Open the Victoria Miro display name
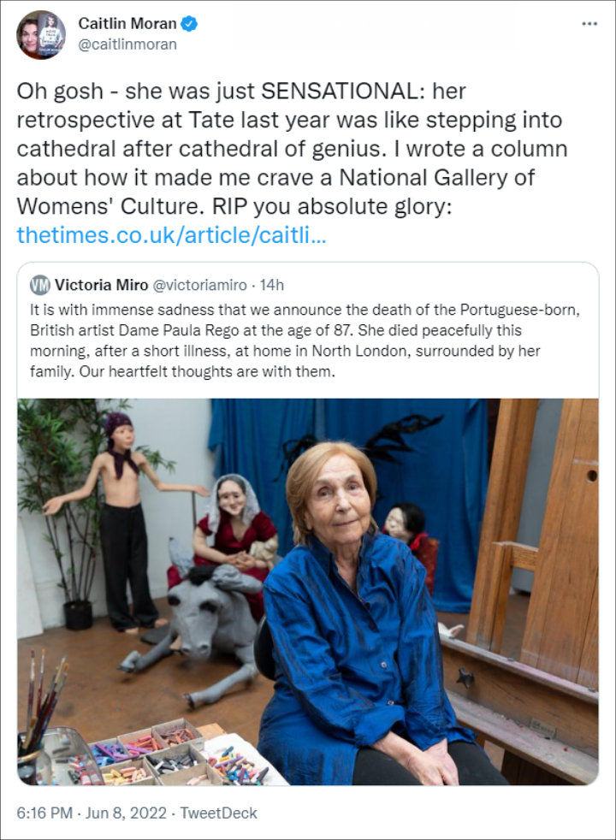The image size is (616, 840). pyautogui.click(x=104, y=285)
